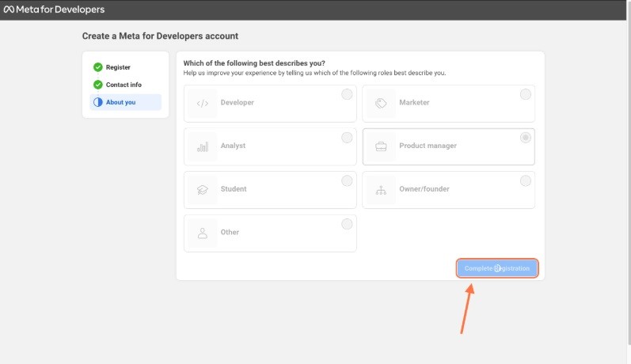Click heading 'Create a Meta for Developers account'
This screenshot has width=631, height=364.
coord(160,36)
